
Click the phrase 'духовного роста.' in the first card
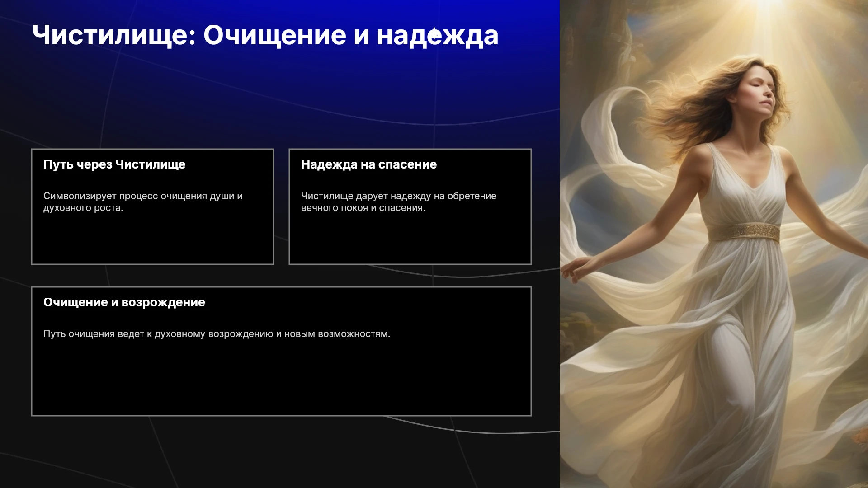pos(83,208)
